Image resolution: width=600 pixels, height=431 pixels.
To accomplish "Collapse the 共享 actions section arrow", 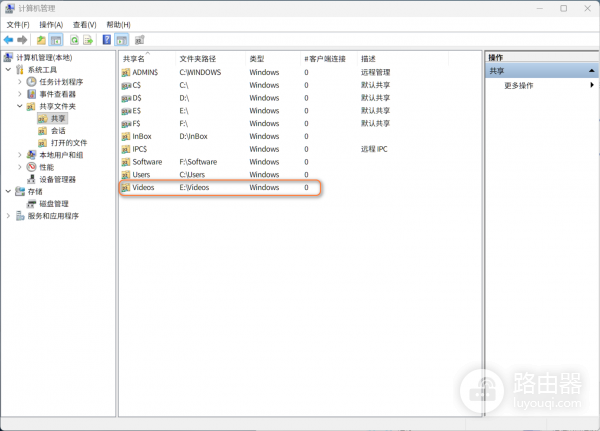I will click(x=592, y=71).
